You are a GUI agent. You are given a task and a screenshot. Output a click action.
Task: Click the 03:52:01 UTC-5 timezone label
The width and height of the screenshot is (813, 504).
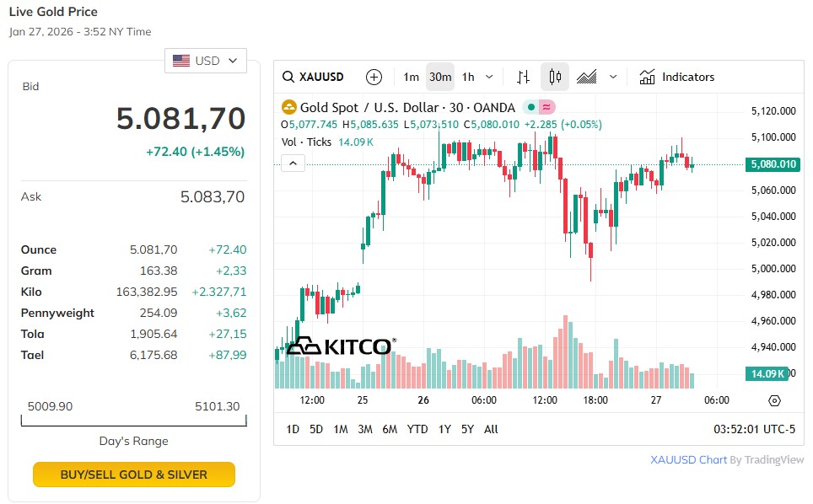tap(754, 429)
